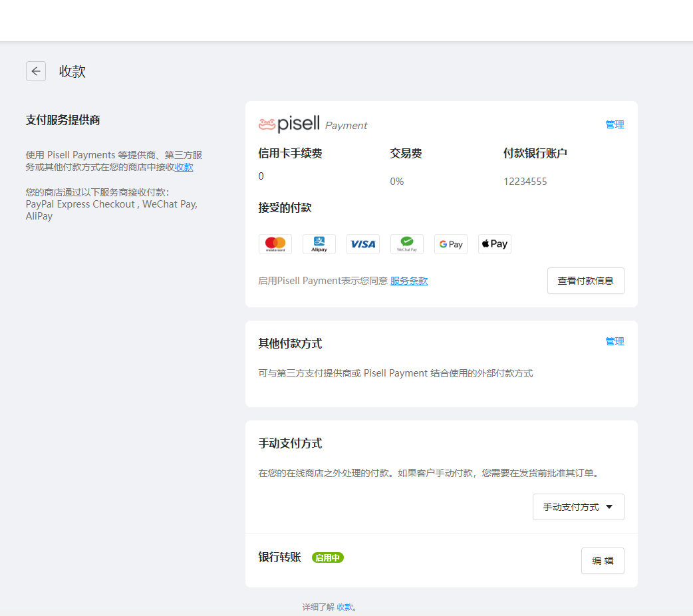Click the WeChat Pay icon

tap(406, 244)
